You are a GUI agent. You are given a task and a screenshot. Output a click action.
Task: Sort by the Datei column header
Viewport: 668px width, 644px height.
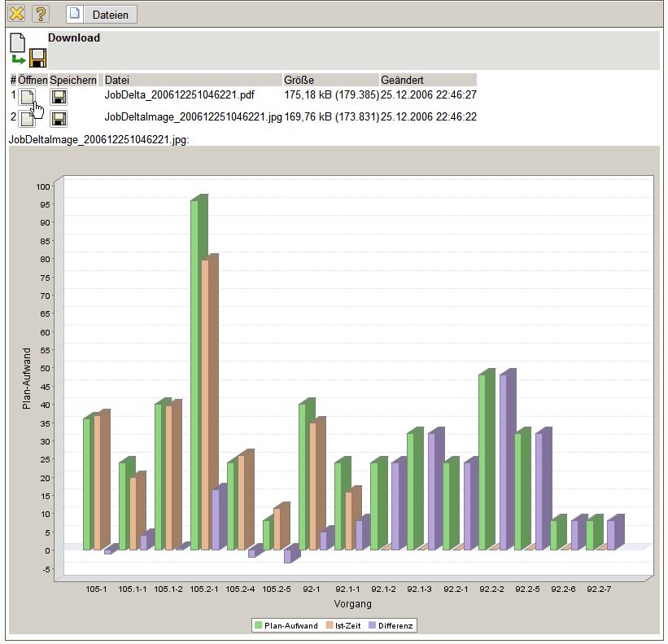coord(192,80)
